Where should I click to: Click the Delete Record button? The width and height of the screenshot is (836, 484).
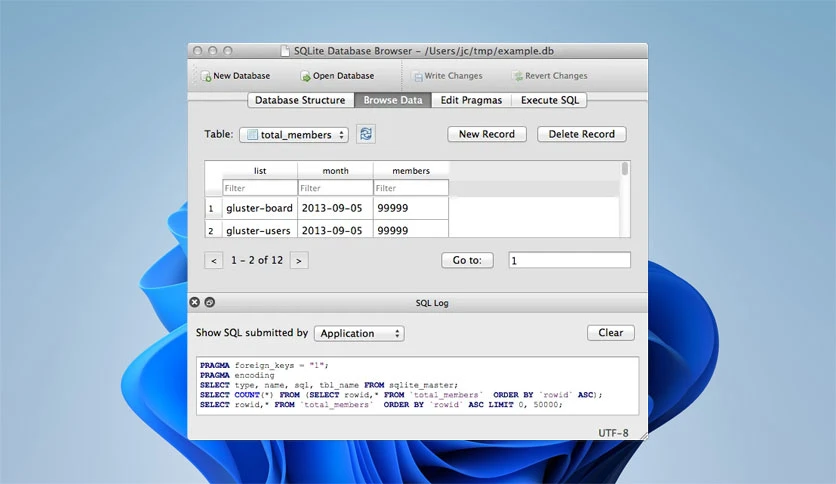(x=582, y=134)
